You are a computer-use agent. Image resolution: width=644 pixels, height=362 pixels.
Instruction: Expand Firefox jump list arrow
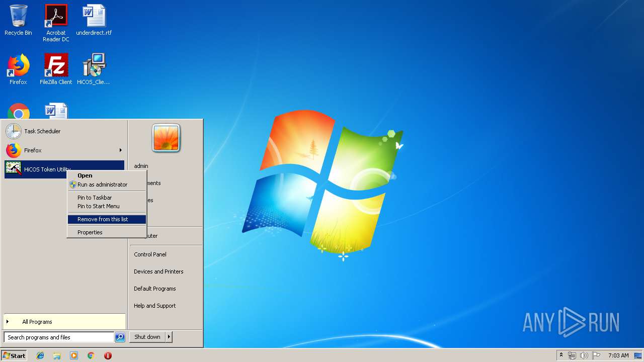click(x=120, y=150)
